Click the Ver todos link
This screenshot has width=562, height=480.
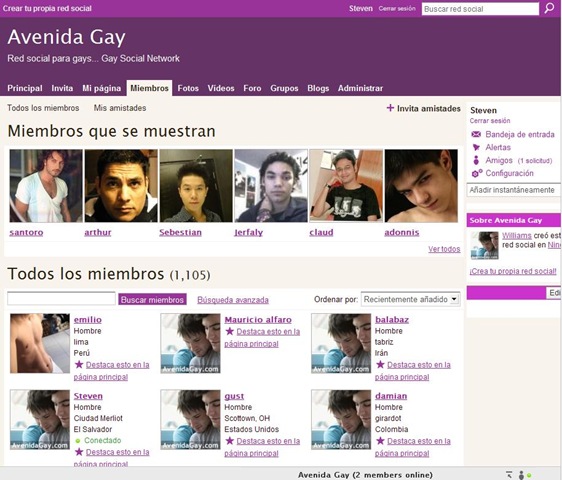coord(444,249)
